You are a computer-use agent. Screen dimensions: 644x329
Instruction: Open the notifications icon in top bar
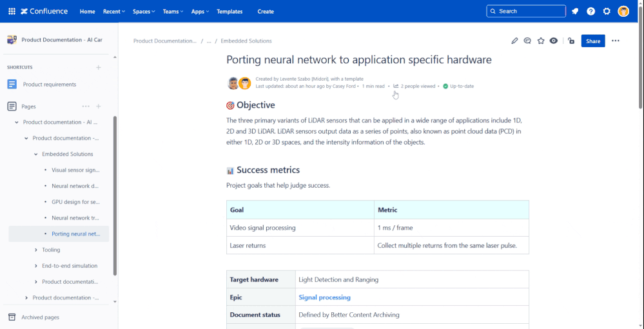tap(575, 12)
